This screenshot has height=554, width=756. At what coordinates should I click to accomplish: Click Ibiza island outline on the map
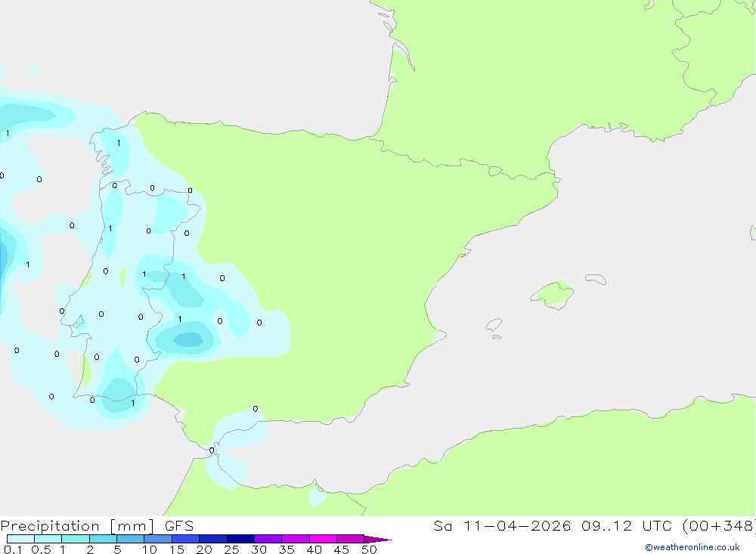(x=494, y=325)
